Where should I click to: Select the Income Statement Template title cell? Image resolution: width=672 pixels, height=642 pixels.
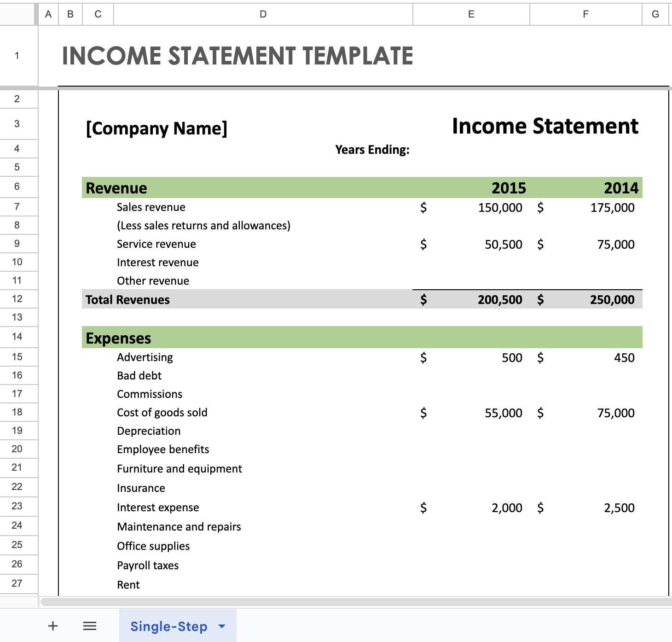(x=238, y=56)
